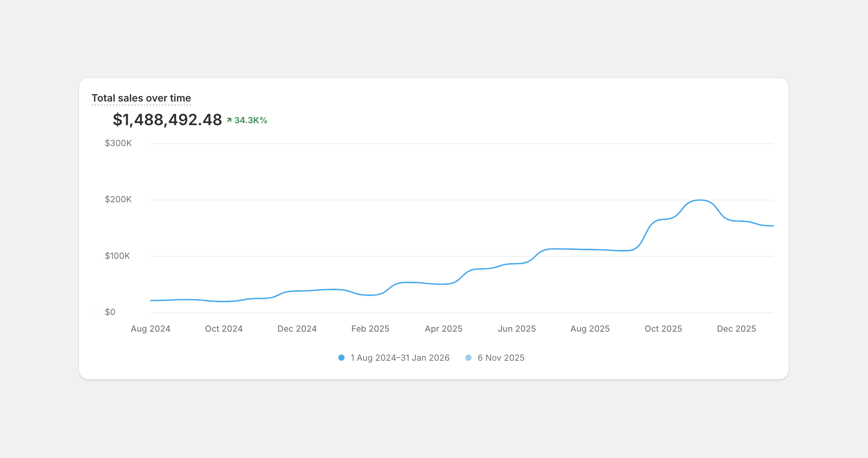Viewport: 868px width, 458px height.
Task: Click the Aug 2024 x-axis label
Action: tap(151, 329)
